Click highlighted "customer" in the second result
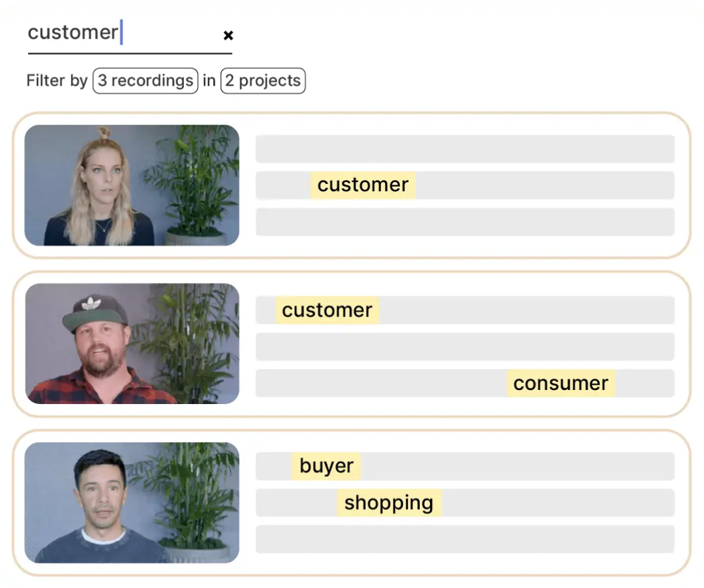 pos(327,310)
